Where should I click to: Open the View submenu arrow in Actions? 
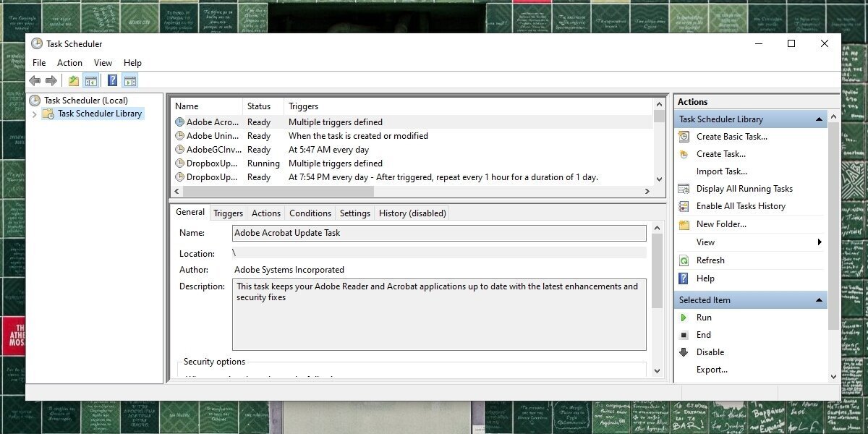[820, 242]
